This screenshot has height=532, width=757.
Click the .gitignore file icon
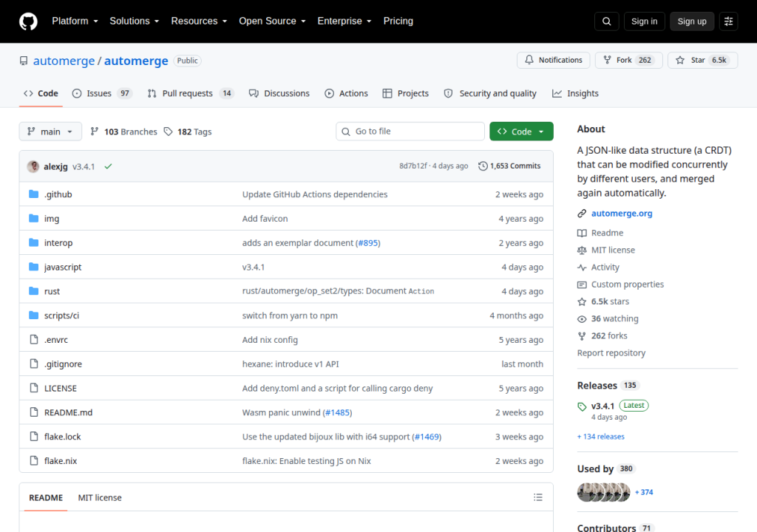point(34,364)
